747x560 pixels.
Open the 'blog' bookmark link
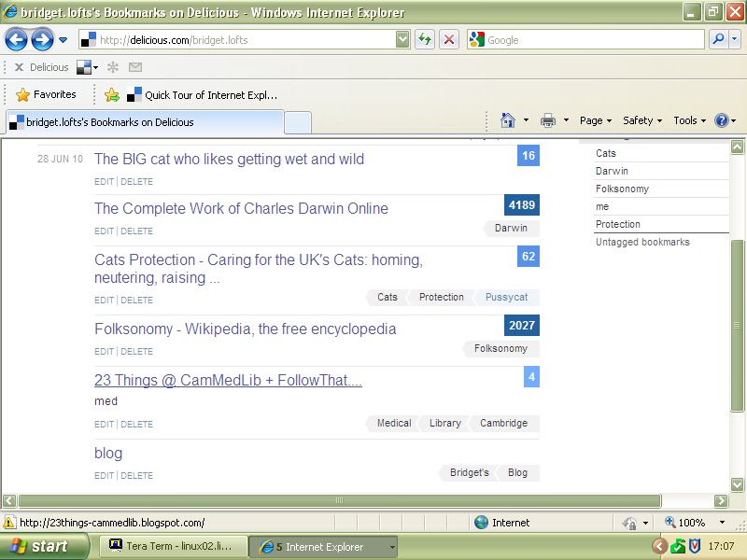click(x=108, y=454)
